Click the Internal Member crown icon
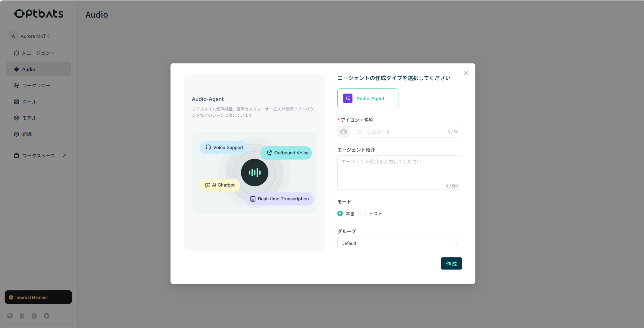The width and height of the screenshot is (644, 328). 11,297
